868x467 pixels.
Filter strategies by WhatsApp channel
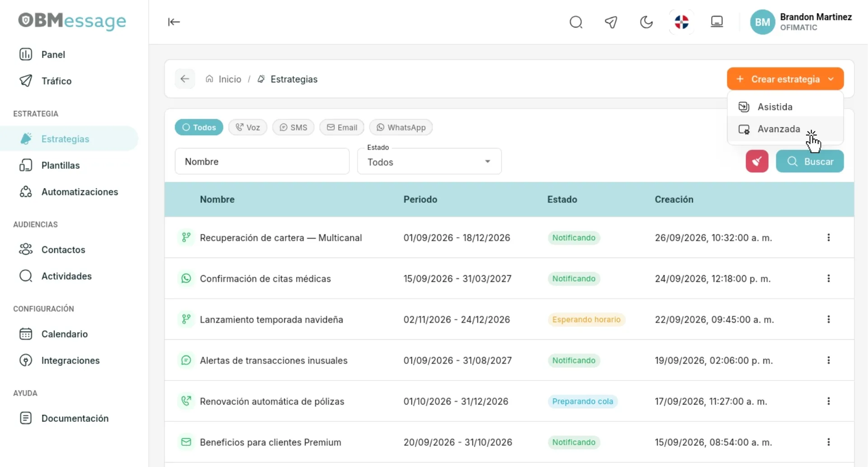tap(401, 127)
